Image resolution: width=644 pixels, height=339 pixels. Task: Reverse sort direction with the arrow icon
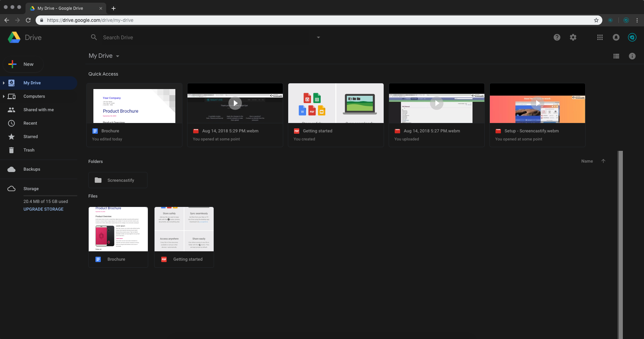603,161
